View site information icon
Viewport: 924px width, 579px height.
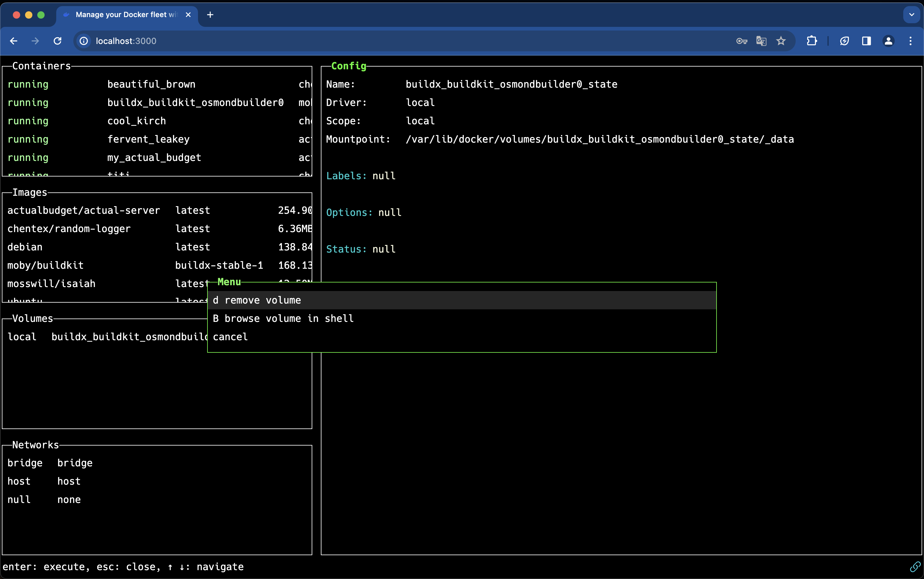pos(84,41)
